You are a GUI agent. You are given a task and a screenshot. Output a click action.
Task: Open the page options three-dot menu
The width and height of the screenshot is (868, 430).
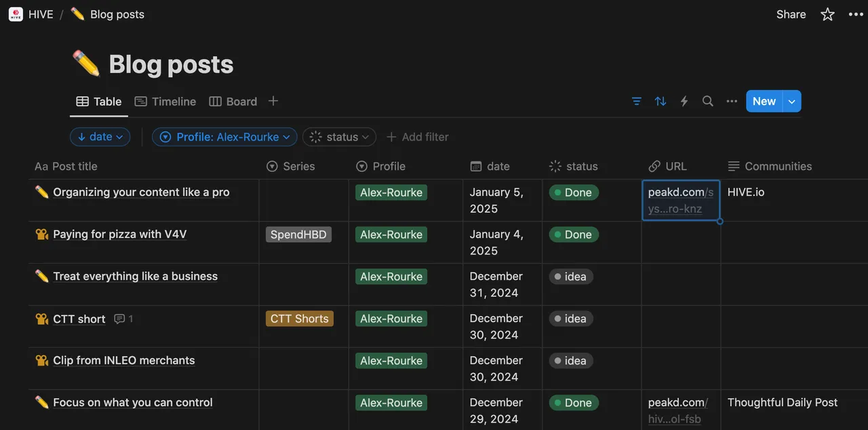856,14
